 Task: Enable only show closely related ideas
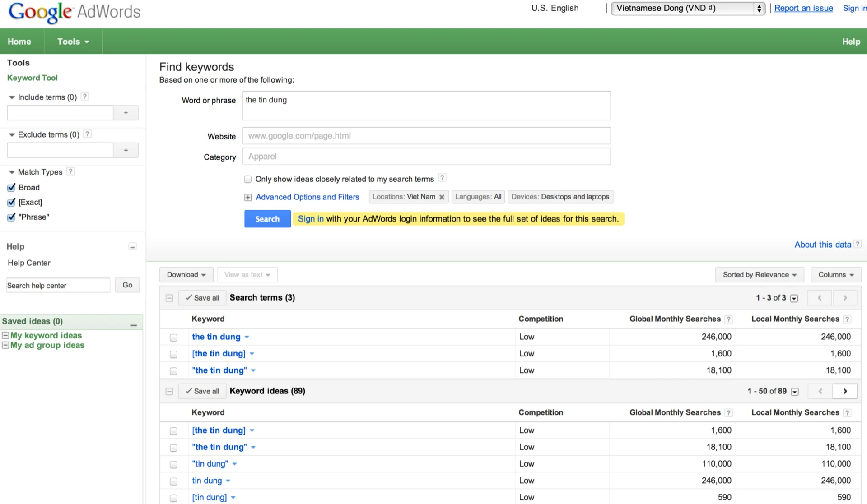coord(247,179)
